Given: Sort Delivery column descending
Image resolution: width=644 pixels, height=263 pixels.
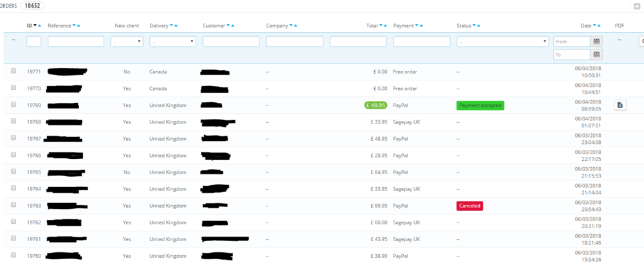Looking at the screenshot, I should coord(171,26).
